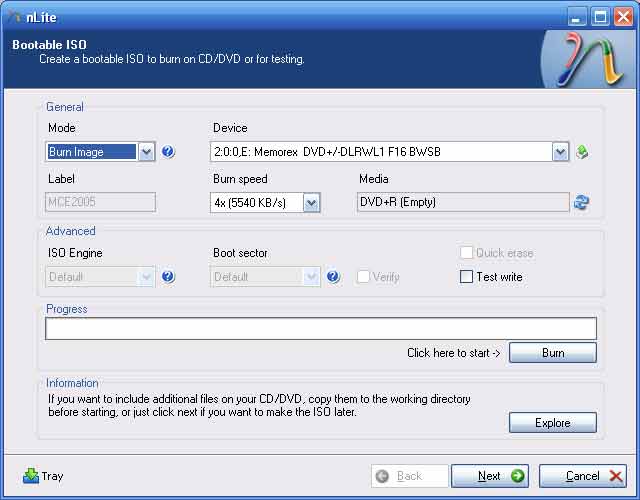640x500 pixels.
Task: Toggle the Verify checkbox
Action: [x=363, y=277]
